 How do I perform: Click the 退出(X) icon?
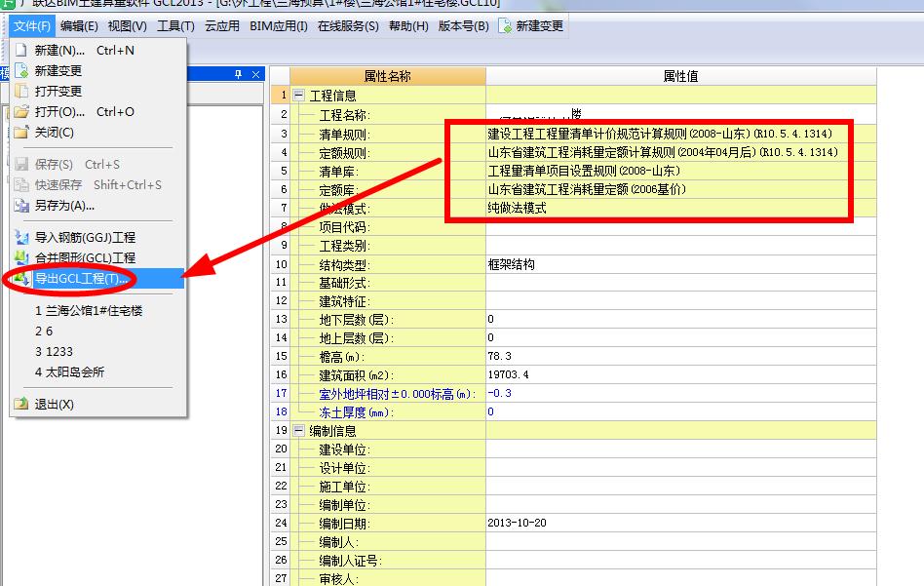point(21,404)
